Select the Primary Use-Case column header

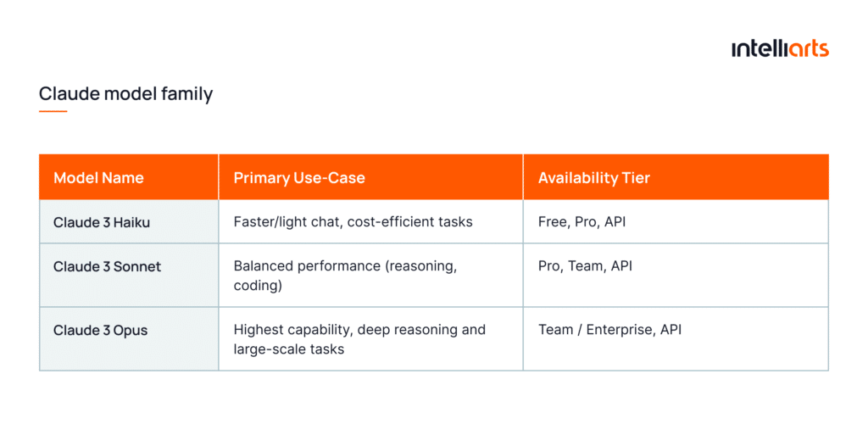click(299, 178)
